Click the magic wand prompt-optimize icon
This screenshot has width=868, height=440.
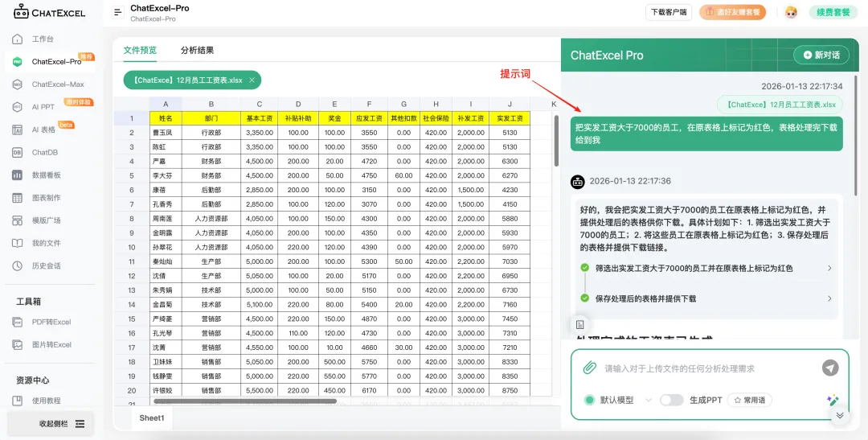833,400
